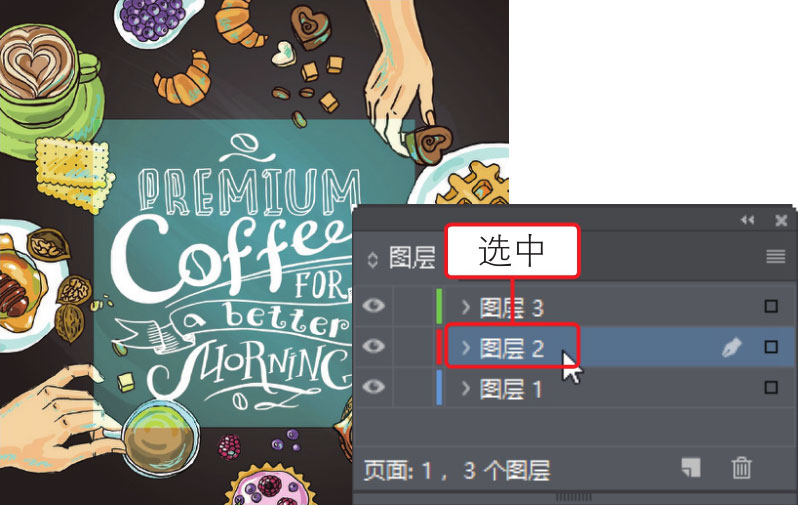Expand 图层 2 contents
798x505 pixels.
click(465, 348)
